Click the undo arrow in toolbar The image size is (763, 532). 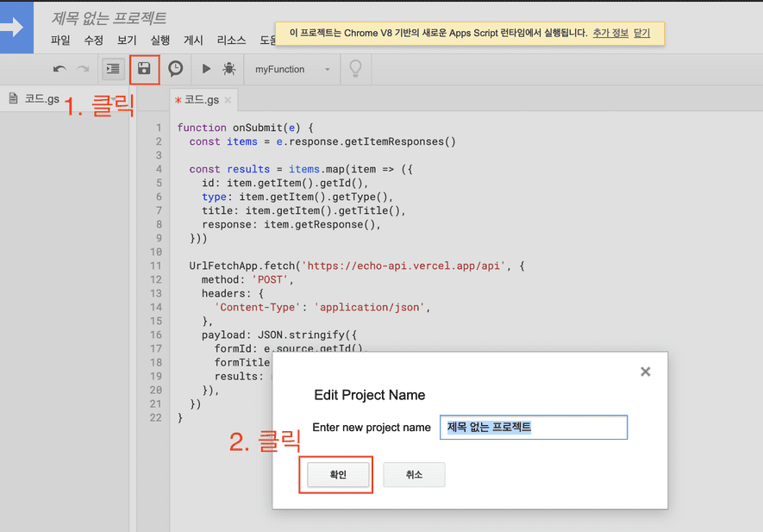[59, 69]
